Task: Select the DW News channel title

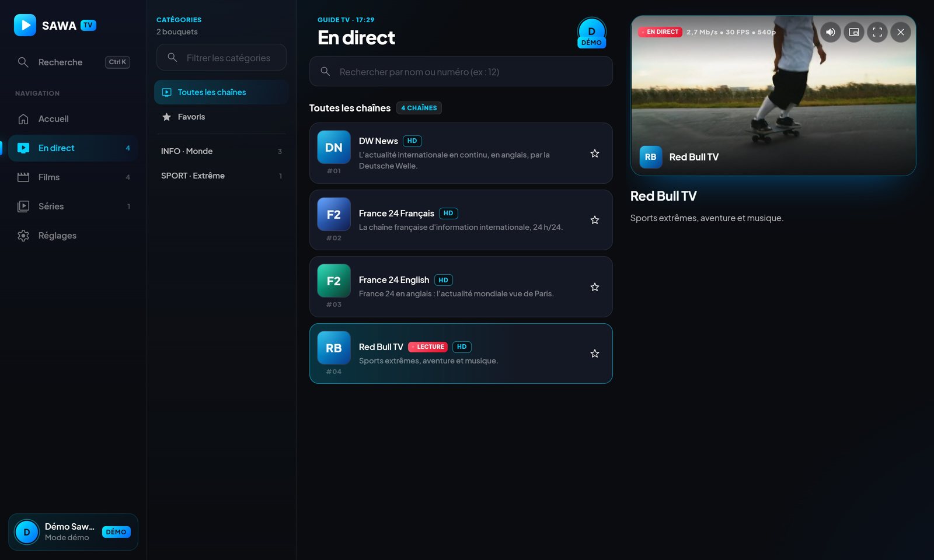Action: point(378,141)
